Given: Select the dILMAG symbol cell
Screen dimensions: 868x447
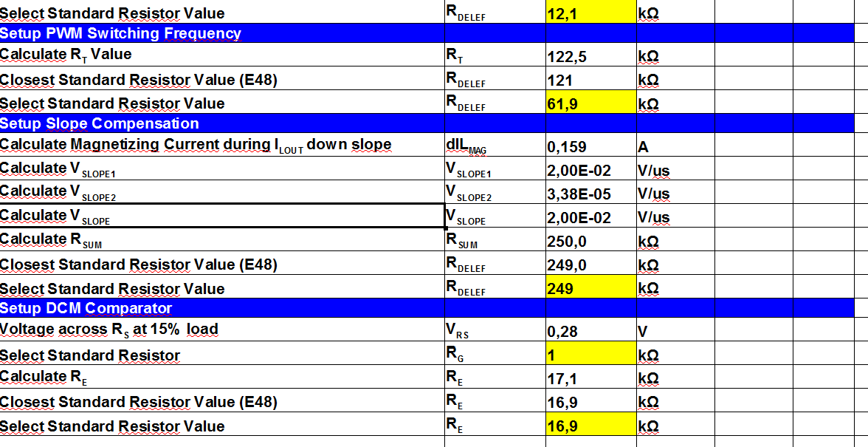Looking at the screenshot, I should pyautogui.click(x=495, y=145).
